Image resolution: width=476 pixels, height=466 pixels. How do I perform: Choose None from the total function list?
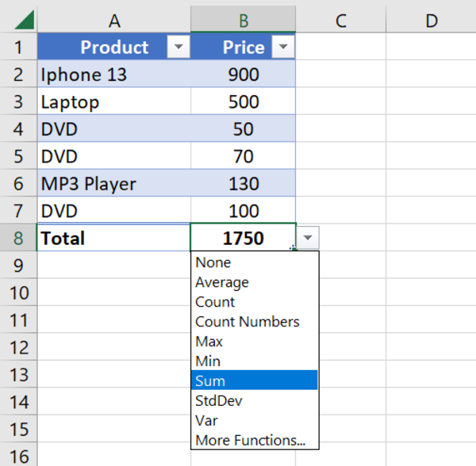coord(255,262)
